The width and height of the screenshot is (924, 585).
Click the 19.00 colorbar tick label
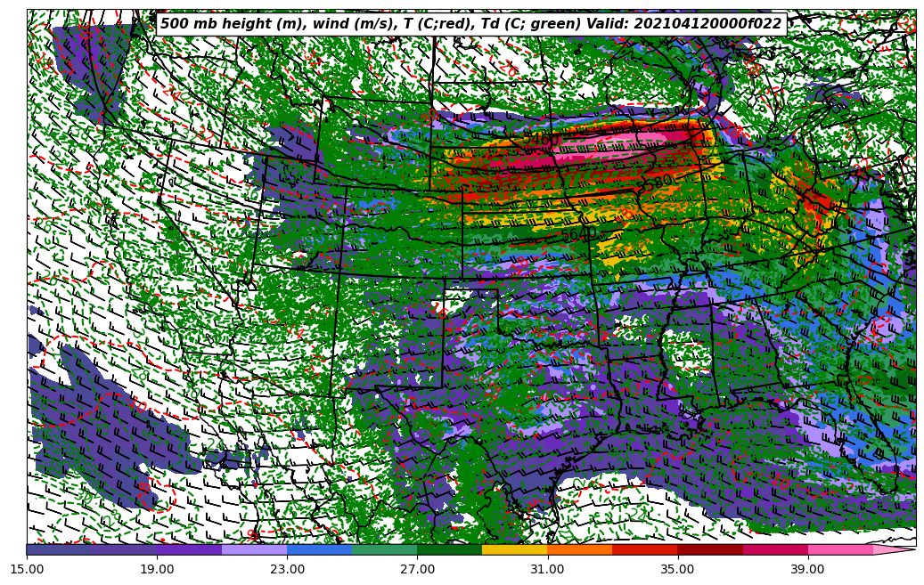(157, 568)
